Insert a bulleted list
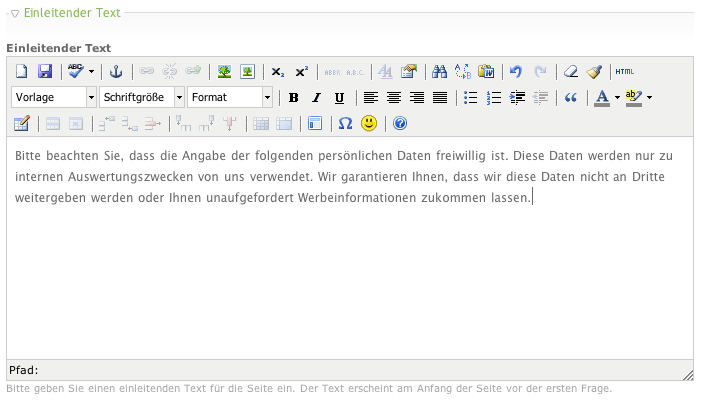Screen dimensions: 704x401 tap(471, 98)
